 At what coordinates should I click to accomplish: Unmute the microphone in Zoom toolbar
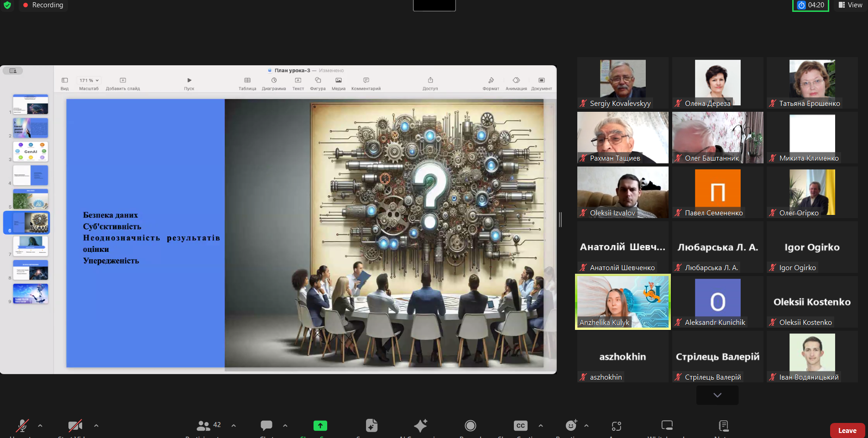pyautogui.click(x=22, y=426)
